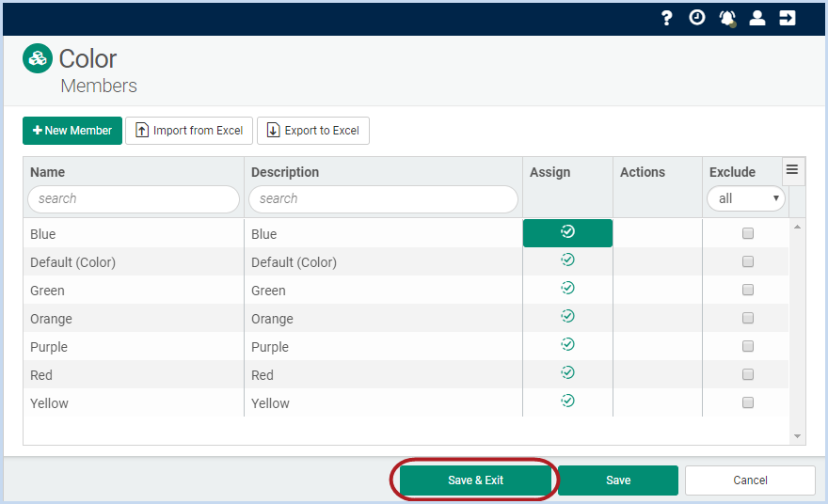Check the Exclude box for Yellow
The height and width of the screenshot is (504, 828).
pyautogui.click(x=748, y=402)
